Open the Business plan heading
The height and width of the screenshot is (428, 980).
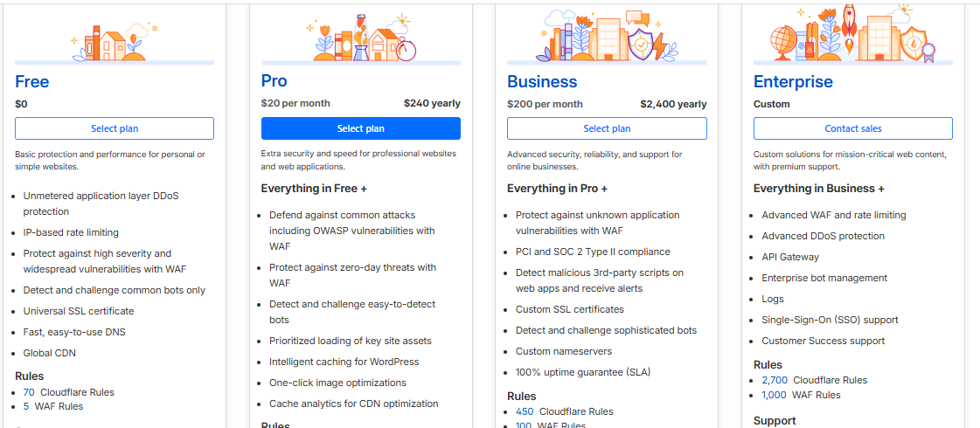pyautogui.click(x=542, y=82)
